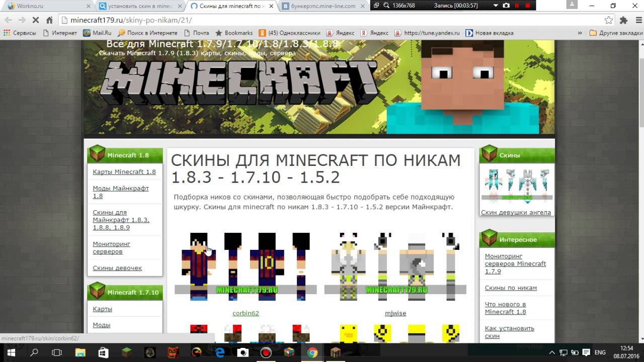The image size is (644, 362).
Task: Open Task View on the taskbar
Action: [57, 352]
